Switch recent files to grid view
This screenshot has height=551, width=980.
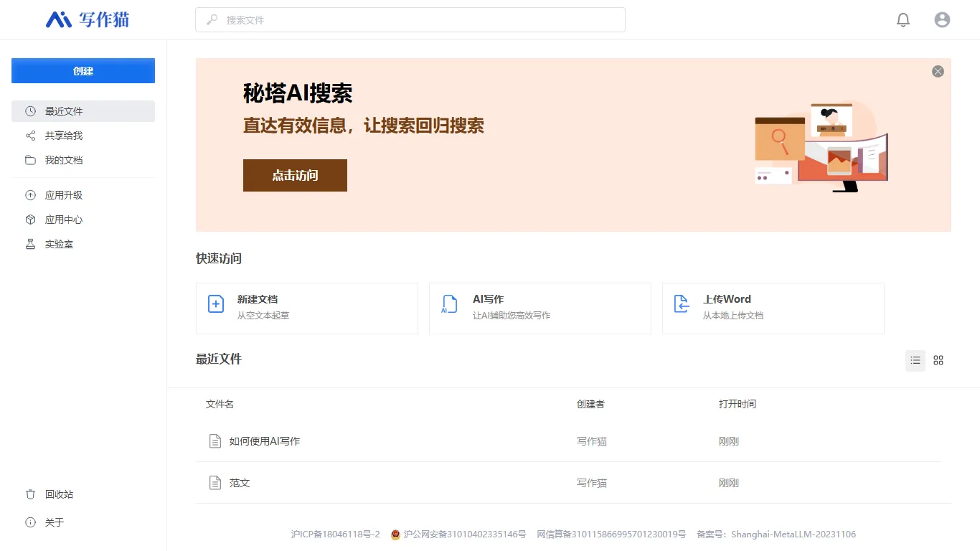tap(938, 360)
